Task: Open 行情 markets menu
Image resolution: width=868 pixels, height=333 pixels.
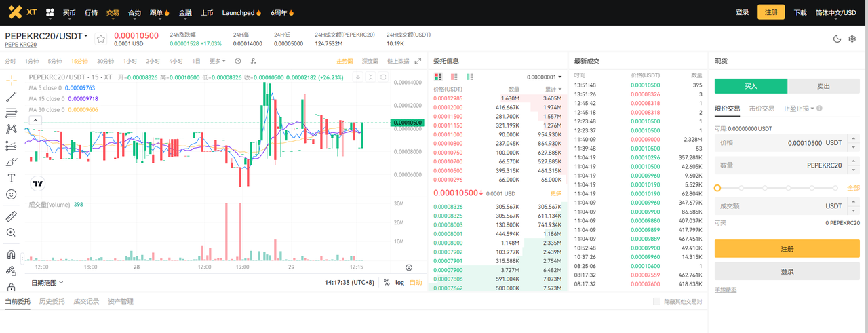Action: coord(91,12)
